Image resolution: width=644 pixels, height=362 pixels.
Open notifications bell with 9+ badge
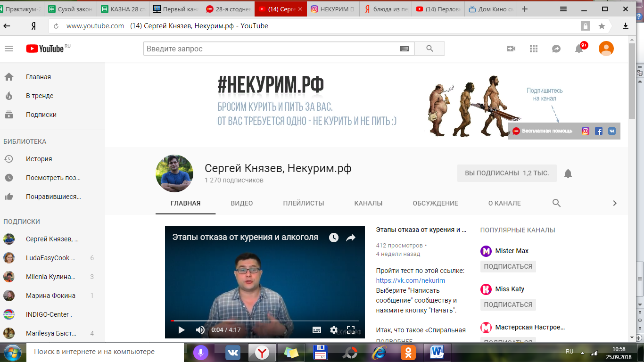[580, 48]
